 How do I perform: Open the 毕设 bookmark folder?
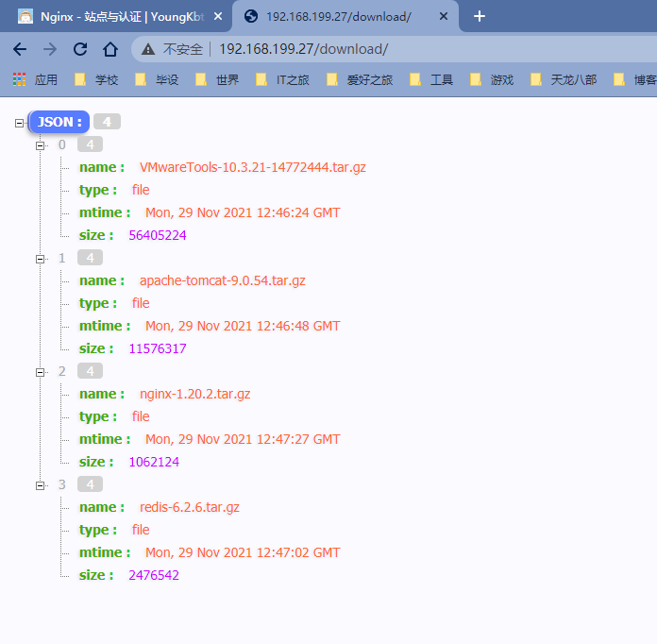pyautogui.click(x=157, y=79)
